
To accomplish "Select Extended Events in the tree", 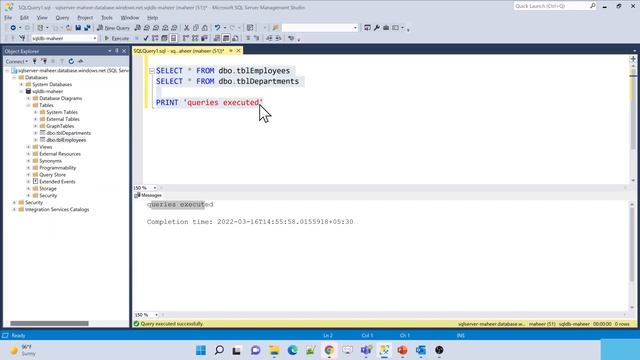I will point(57,181).
